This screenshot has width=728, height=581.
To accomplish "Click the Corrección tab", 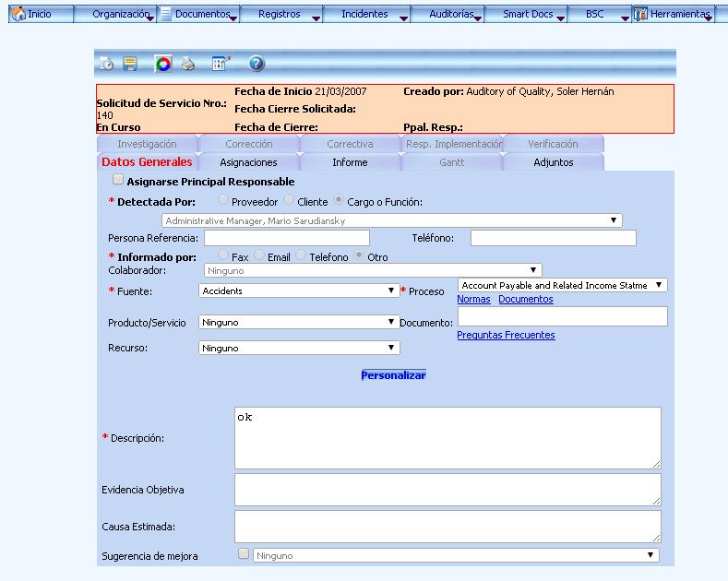I will point(248,144).
